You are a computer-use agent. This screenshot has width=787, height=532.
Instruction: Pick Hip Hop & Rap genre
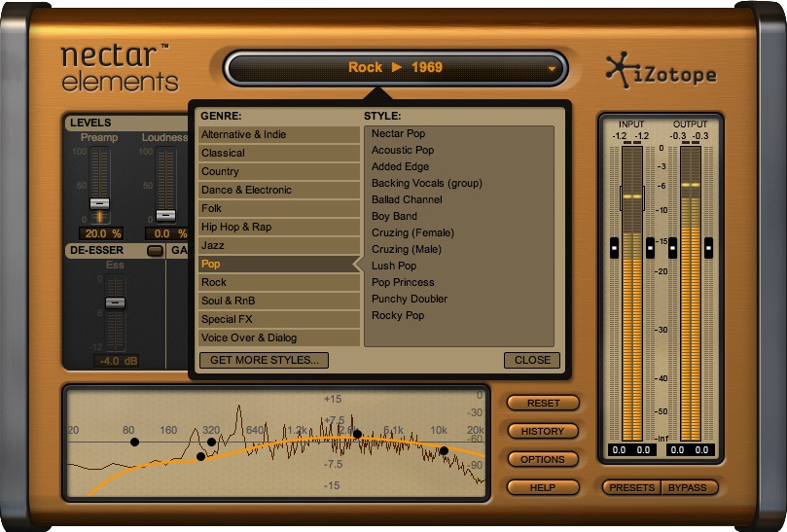279,227
